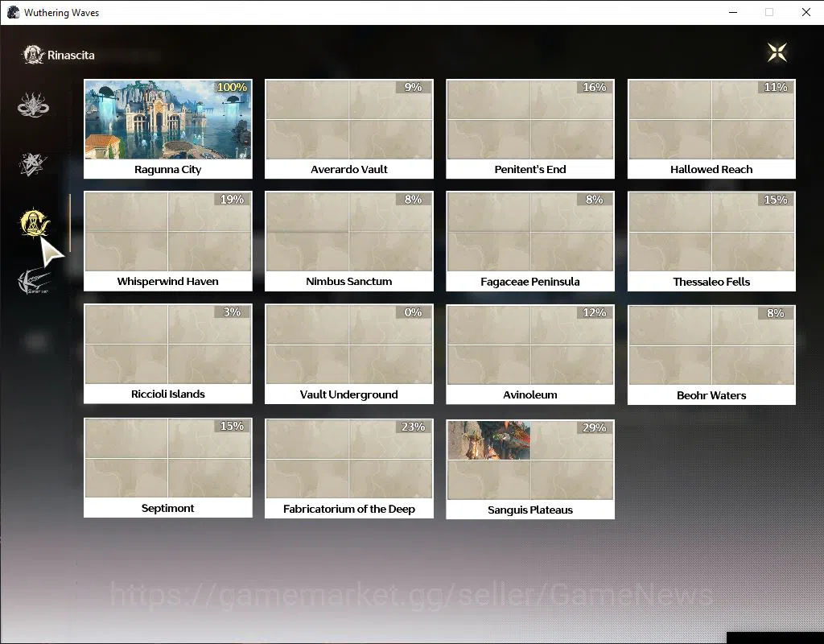Click the 9% badge on Averardo Vault
Screen dimensions: 824x644
click(x=414, y=87)
